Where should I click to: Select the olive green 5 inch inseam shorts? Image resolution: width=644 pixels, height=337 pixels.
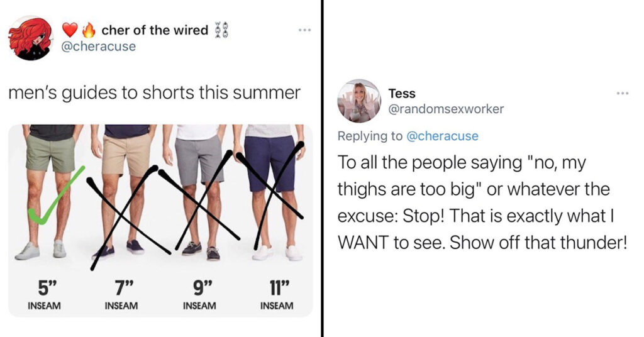(51, 153)
